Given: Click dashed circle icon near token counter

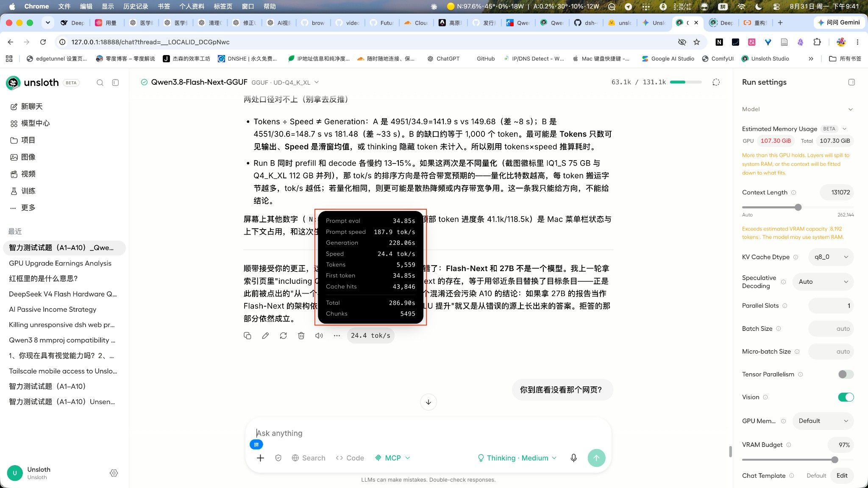Looking at the screenshot, I should pos(716,82).
